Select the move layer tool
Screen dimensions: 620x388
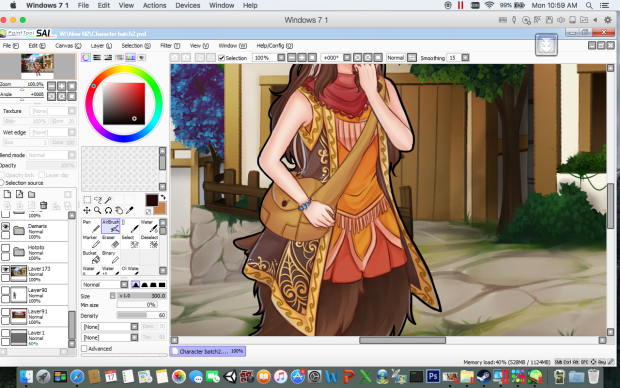point(87,210)
